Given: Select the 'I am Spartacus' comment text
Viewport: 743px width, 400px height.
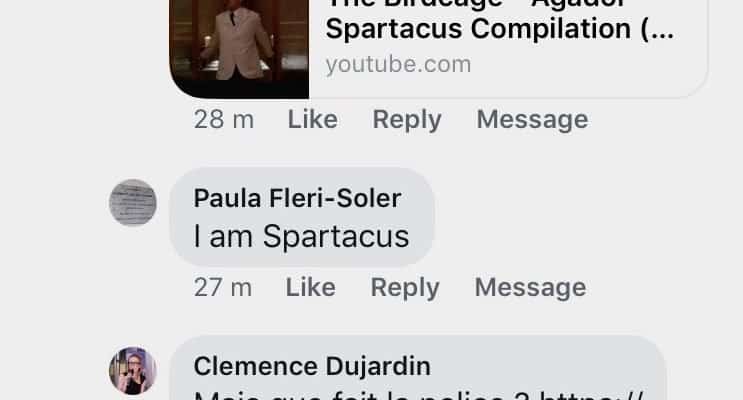Looking at the screenshot, I should click(301, 236).
